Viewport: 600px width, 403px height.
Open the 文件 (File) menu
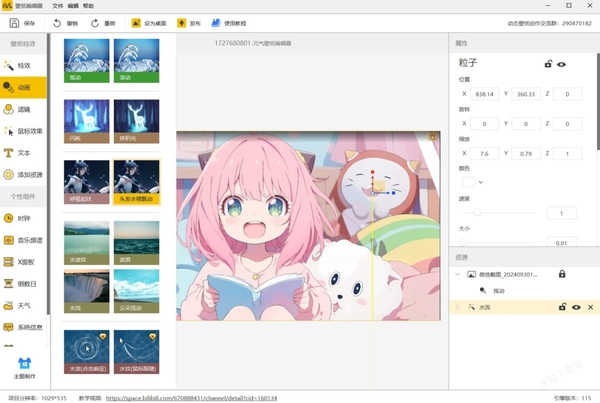[x=57, y=6]
